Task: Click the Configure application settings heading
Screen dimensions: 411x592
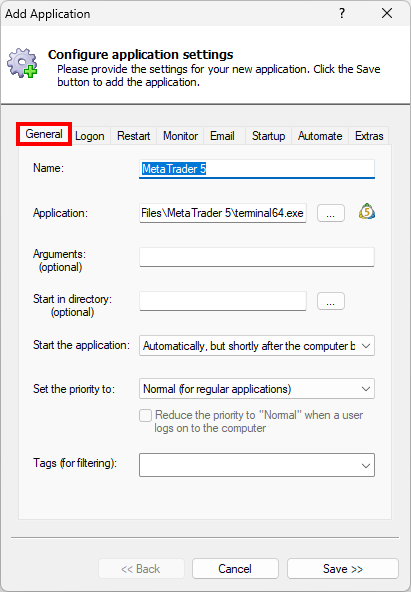Action: coord(140,54)
